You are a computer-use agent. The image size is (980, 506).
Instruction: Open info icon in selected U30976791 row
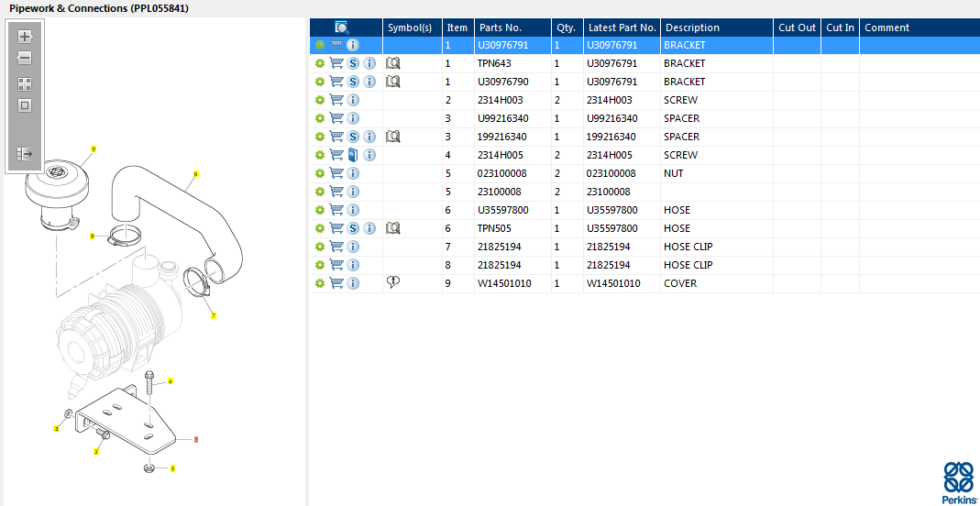coord(353,45)
